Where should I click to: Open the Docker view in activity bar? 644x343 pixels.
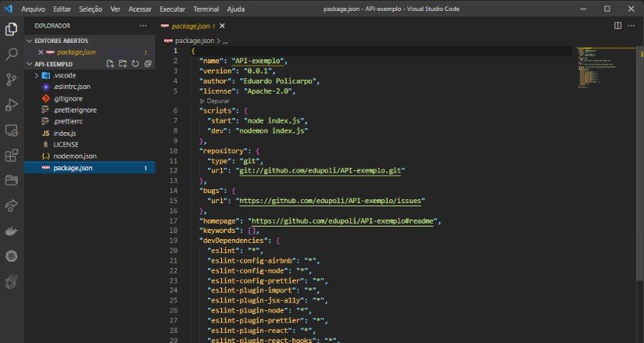click(12, 230)
